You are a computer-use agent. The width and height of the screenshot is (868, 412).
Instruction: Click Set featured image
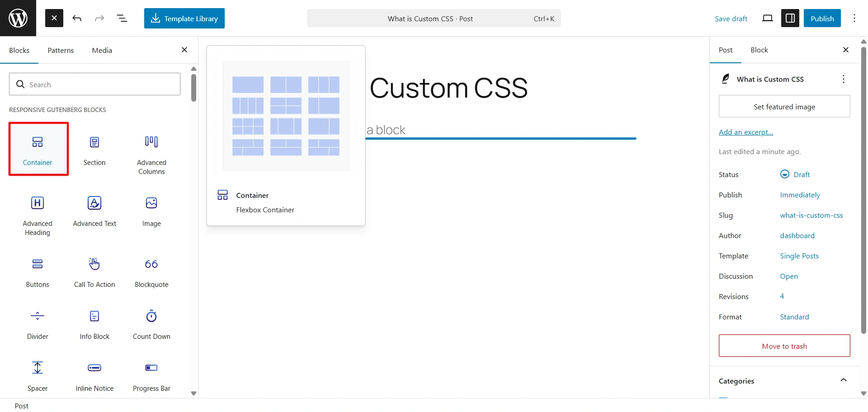click(x=784, y=107)
